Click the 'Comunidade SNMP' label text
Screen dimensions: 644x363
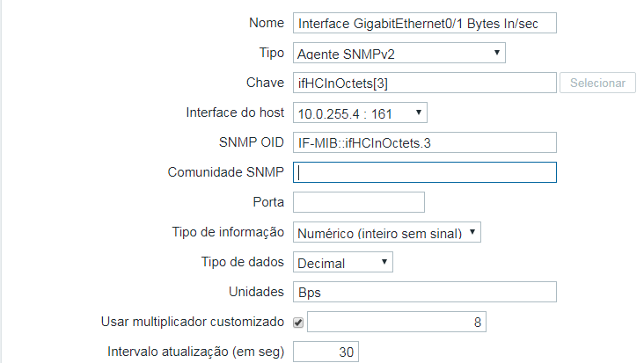[226, 172]
